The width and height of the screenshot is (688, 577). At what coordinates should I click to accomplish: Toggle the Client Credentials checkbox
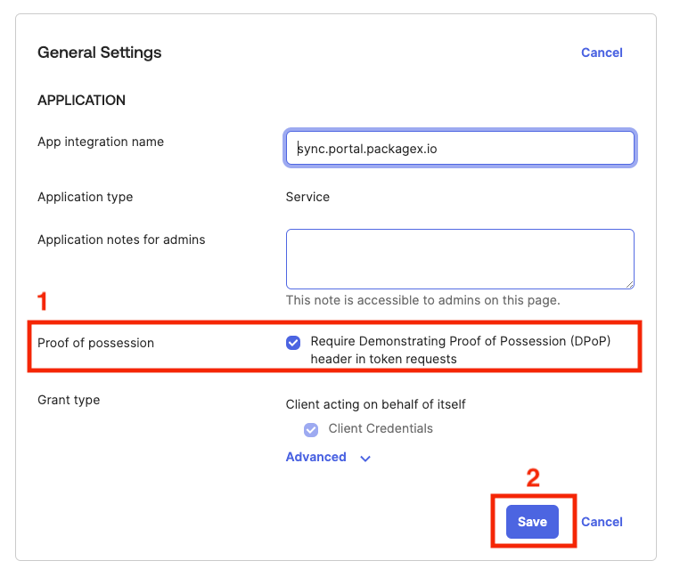312,429
